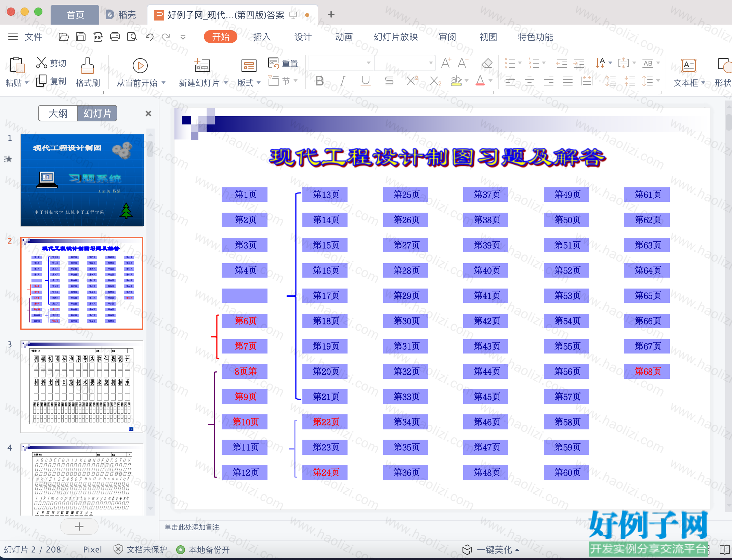Image resolution: width=732 pixels, height=560 pixels.
Task: Click the red 第68页 link
Action: (647, 371)
